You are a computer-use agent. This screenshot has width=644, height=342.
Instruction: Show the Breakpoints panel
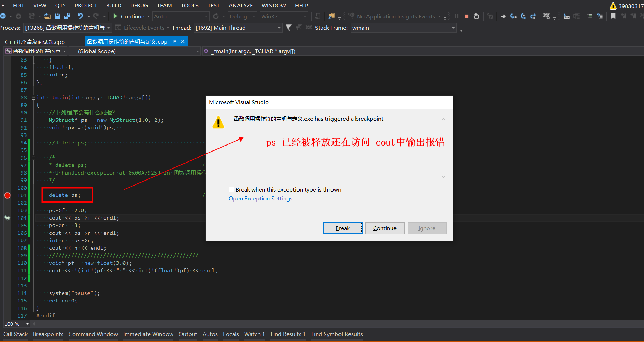coord(48,334)
